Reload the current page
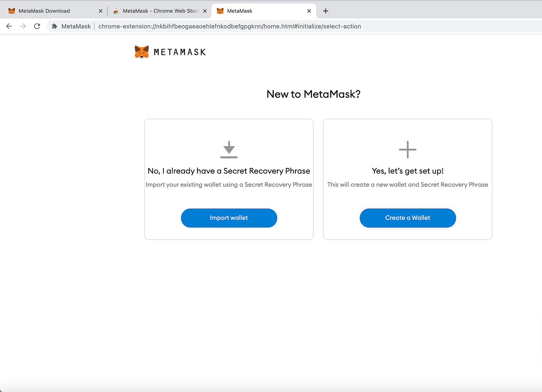542x392 pixels. pyautogui.click(x=37, y=26)
